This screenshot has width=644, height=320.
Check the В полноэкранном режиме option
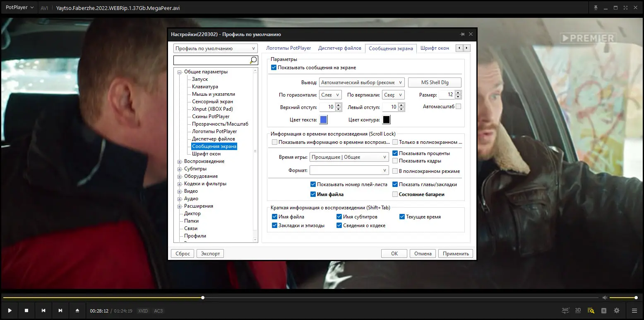coord(395,171)
